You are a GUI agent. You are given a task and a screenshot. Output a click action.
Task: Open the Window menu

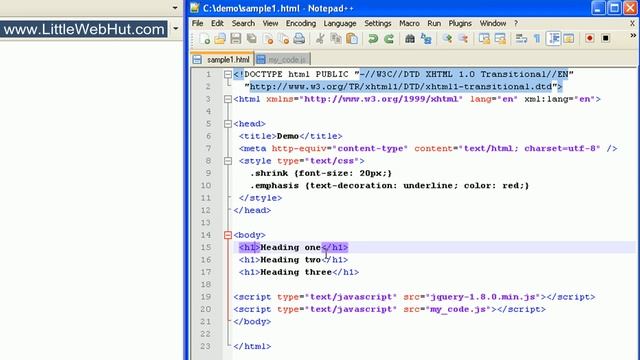click(493, 23)
